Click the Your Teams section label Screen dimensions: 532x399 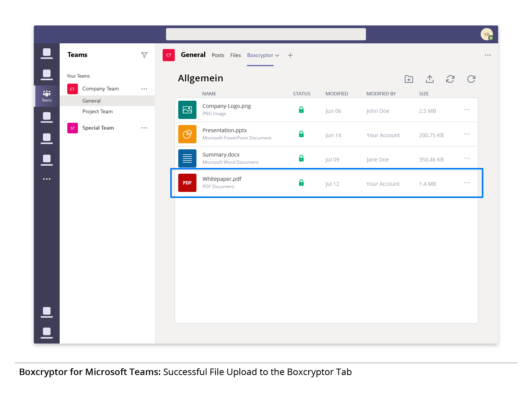pos(78,76)
